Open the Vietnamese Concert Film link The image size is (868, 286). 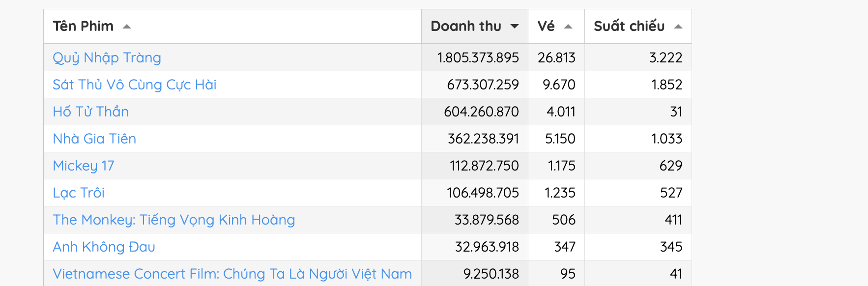pos(232,274)
